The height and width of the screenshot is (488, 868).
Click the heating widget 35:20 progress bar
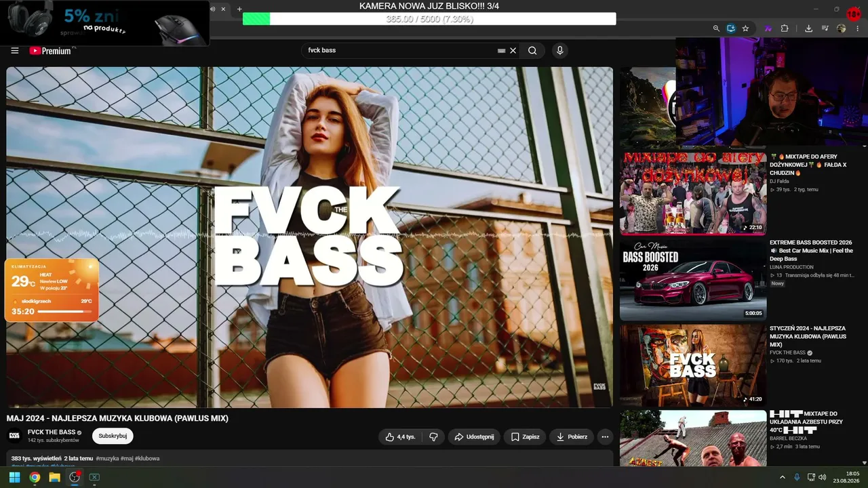[65, 312]
